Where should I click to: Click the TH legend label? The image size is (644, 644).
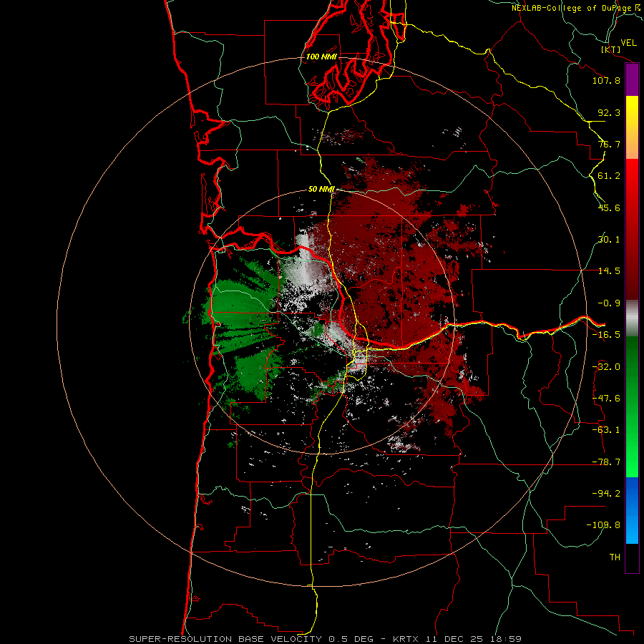click(x=615, y=557)
